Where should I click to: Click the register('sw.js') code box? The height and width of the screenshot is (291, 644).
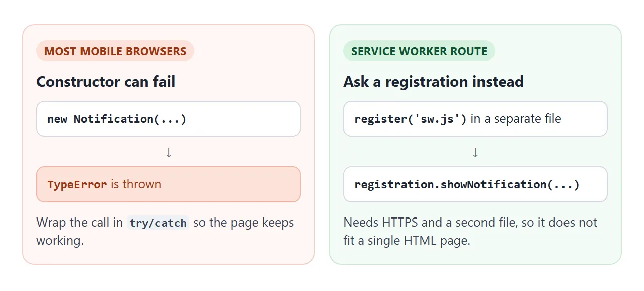475,119
